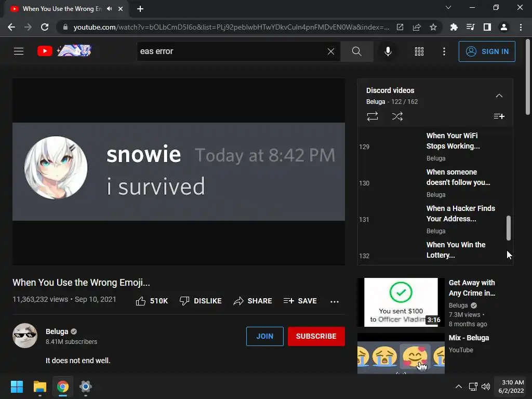Toggle shuffle playlist
The image size is (532, 399).
click(x=397, y=116)
